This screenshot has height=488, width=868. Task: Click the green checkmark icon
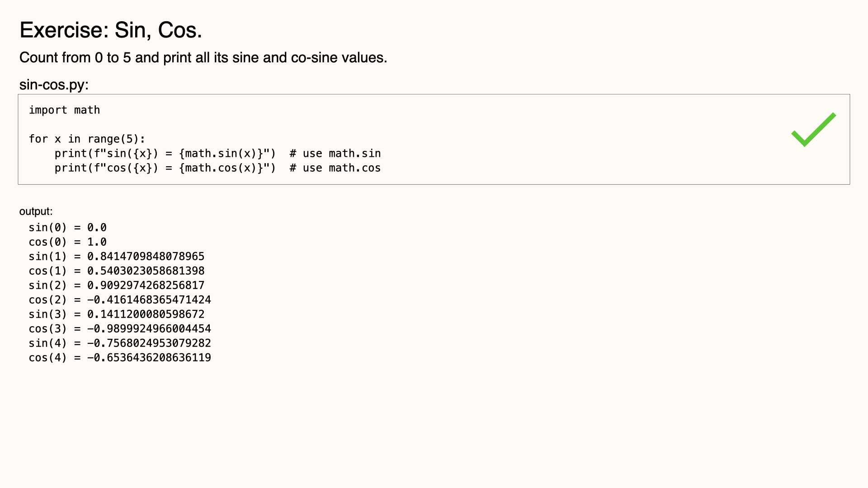point(813,130)
